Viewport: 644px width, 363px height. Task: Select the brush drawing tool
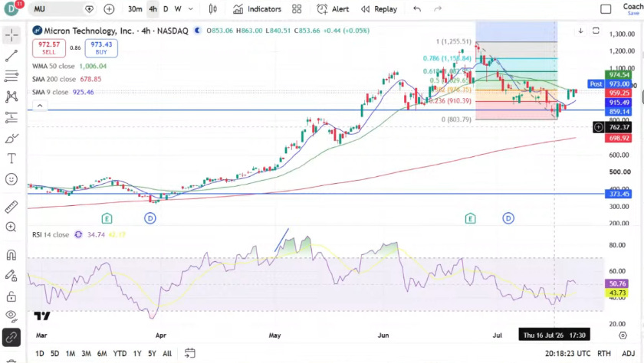(x=11, y=138)
